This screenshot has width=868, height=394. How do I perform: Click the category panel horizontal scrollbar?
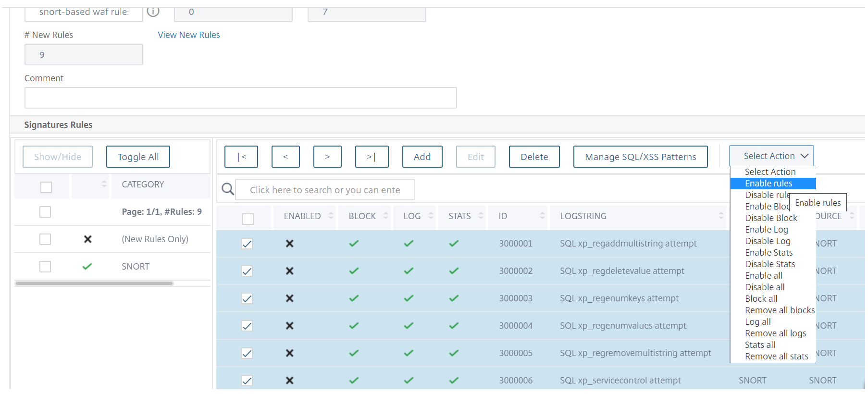coord(94,283)
